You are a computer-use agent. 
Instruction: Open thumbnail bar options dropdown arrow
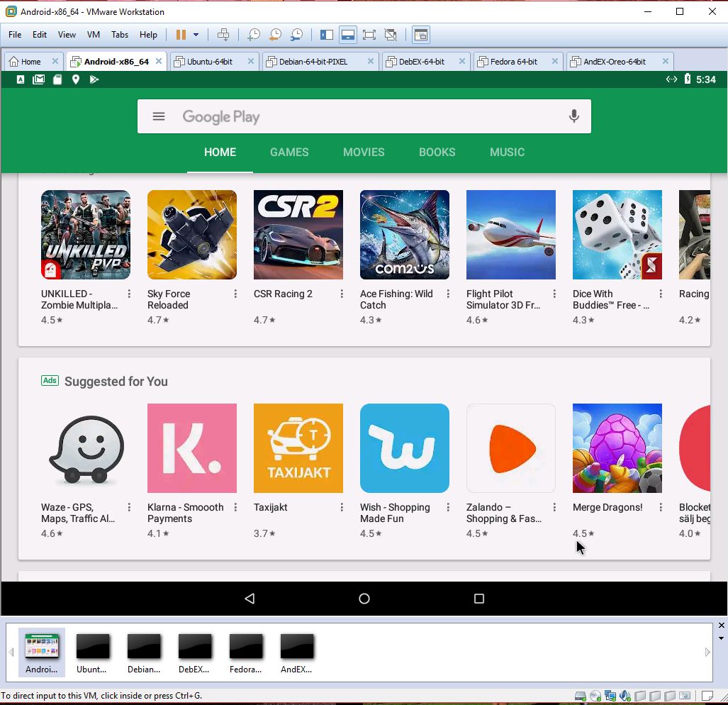pos(722,638)
